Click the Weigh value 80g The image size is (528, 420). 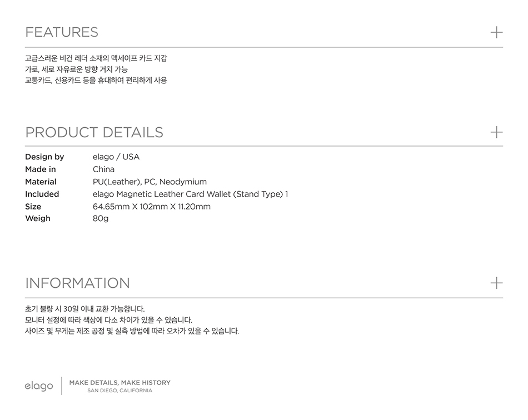pyautogui.click(x=101, y=219)
